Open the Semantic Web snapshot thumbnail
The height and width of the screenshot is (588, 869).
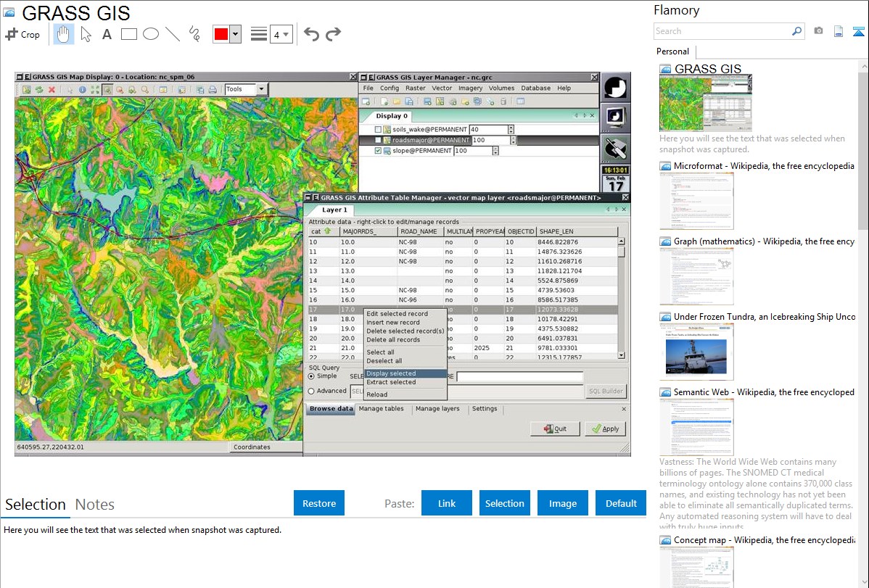(x=696, y=426)
